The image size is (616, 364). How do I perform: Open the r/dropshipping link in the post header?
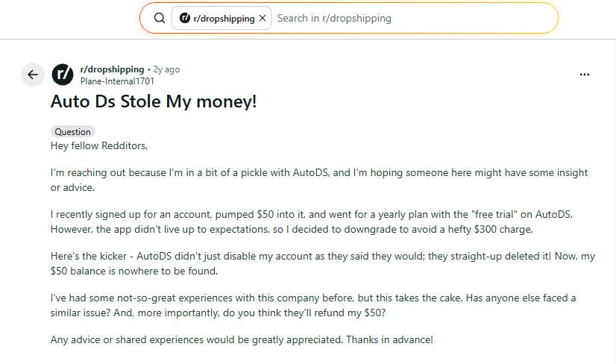112,69
